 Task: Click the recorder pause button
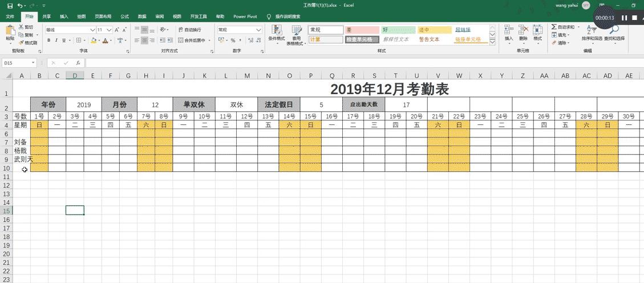(x=624, y=18)
